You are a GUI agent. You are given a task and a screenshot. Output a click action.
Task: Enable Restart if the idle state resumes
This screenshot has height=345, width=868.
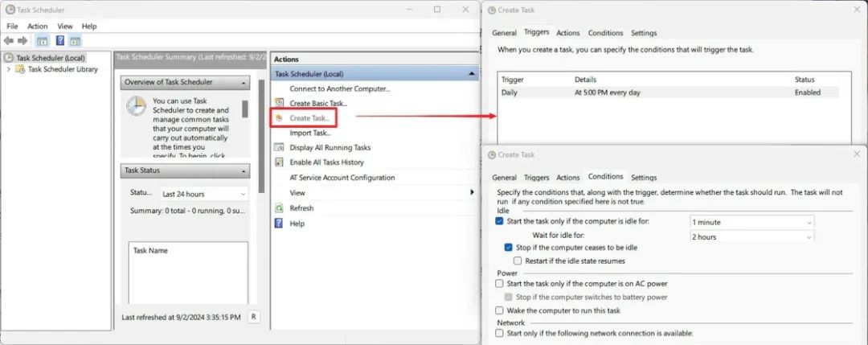point(518,261)
